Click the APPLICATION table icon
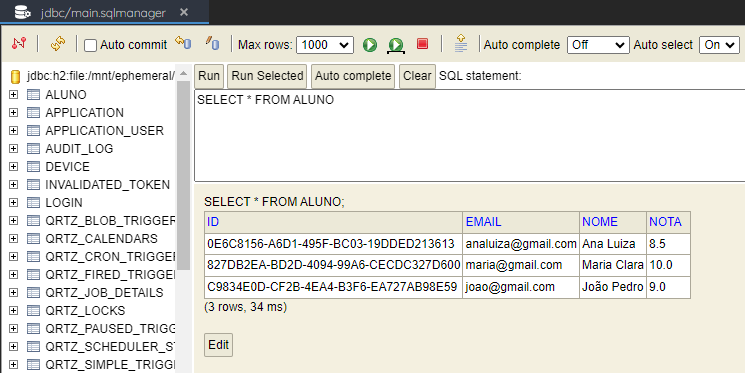This screenshot has width=745, height=373. coord(33,113)
